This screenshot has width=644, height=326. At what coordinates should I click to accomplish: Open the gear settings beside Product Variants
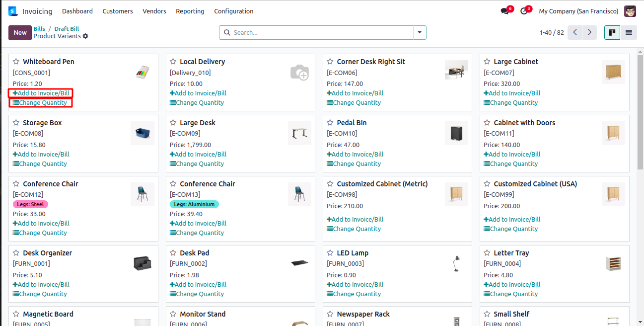click(x=85, y=36)
